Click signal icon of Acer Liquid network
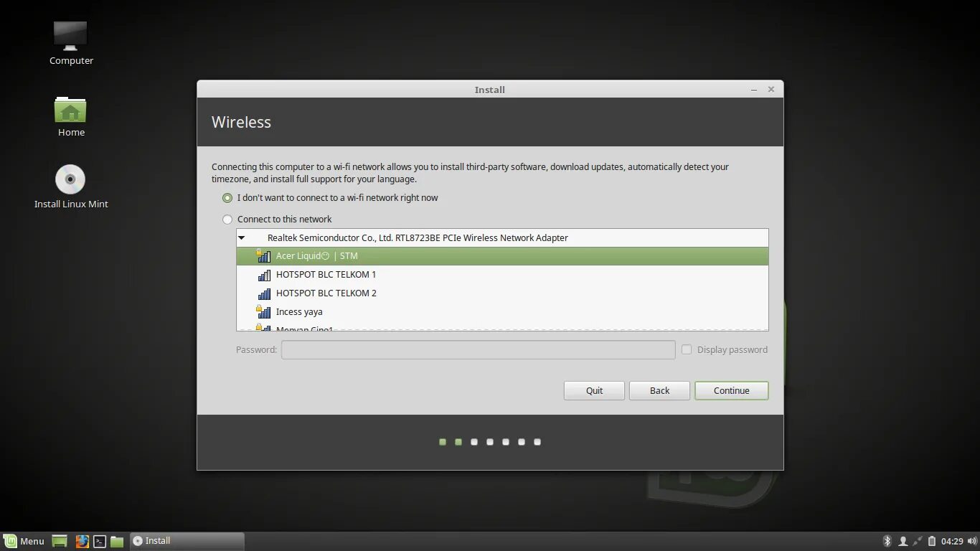This screenshot has height=551, width=980. pos(263,255)
